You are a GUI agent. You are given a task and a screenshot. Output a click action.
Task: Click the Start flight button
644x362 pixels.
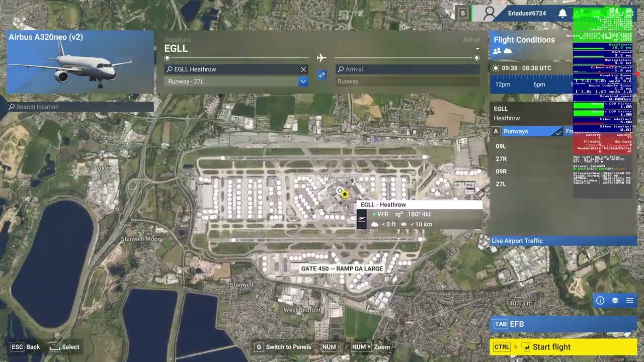click(563, 347)
